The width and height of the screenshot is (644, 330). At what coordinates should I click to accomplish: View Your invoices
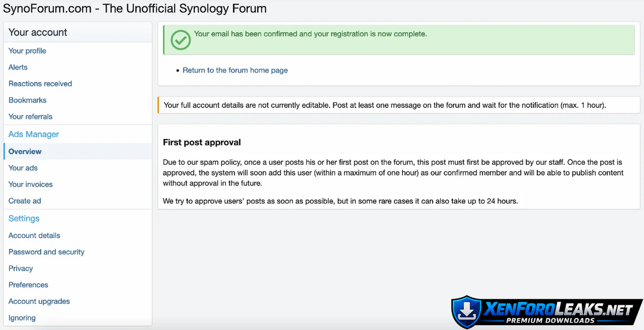click(31, 184)
